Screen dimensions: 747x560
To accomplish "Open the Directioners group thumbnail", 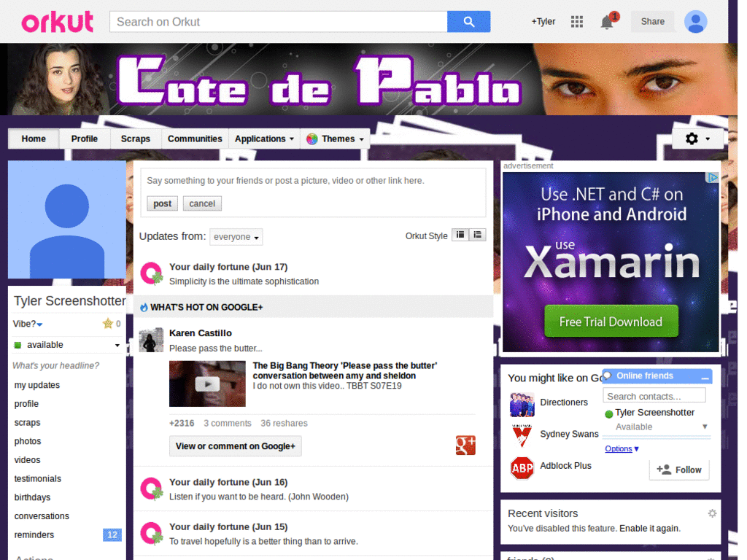I will tap(522, 404).
